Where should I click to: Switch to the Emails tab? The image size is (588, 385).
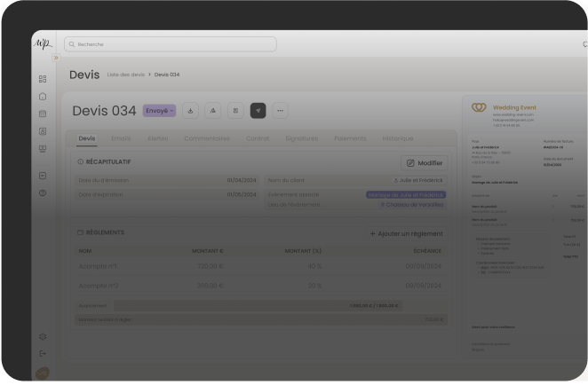pos(121,138)
